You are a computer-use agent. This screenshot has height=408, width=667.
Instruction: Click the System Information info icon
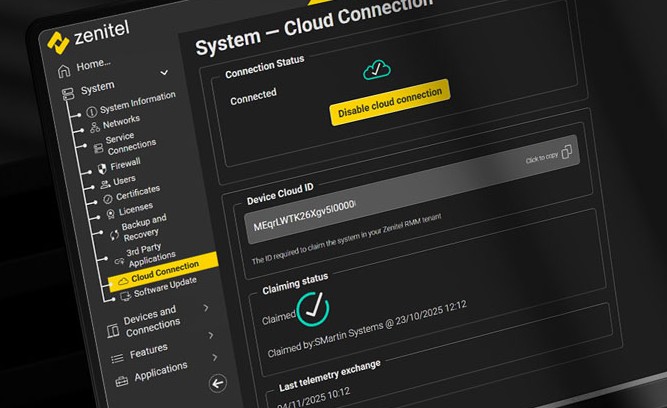[x=91, y=112]
